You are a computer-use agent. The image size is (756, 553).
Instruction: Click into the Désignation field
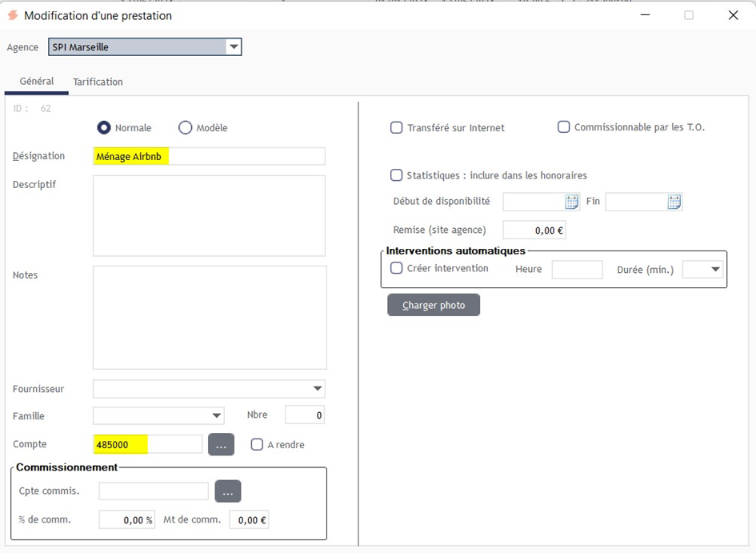pyautogui.click(x=209, y=156)
